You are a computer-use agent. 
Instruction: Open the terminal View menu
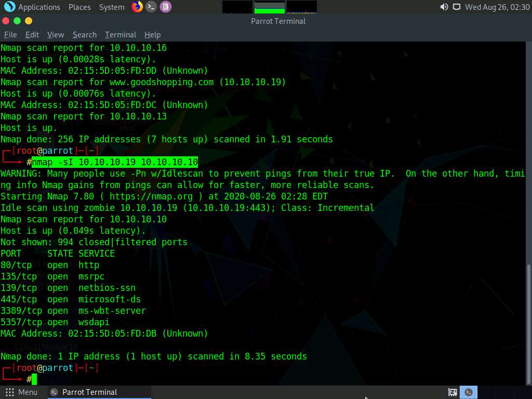pos(56,35)
